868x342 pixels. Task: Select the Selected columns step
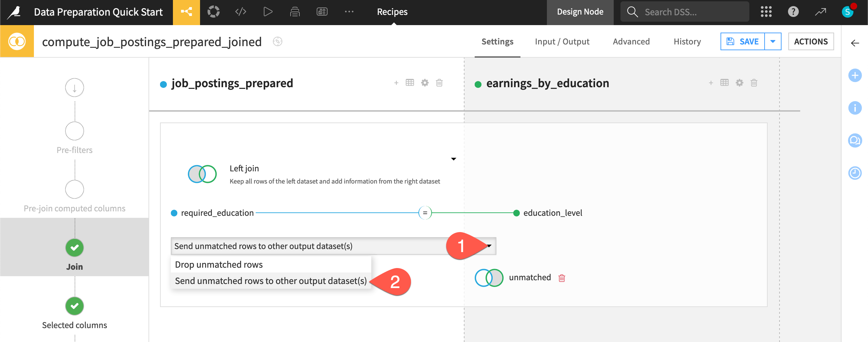(74, 306)
